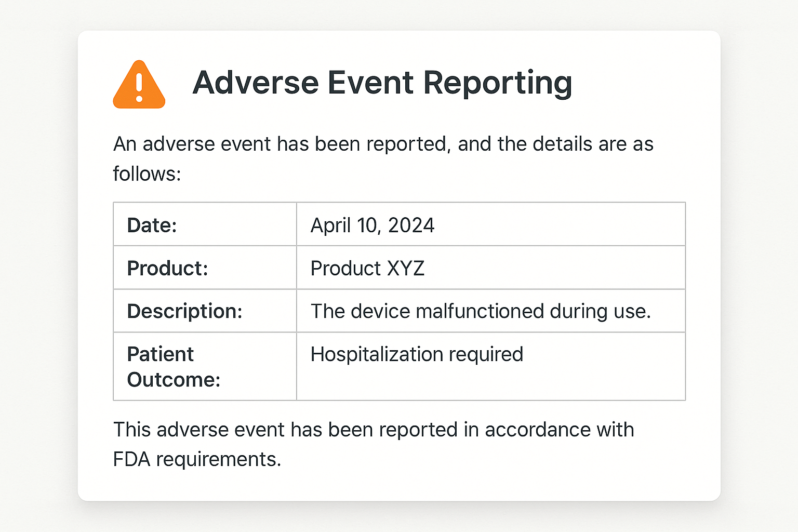This screenshot has height=532, width=798.
Task: Click the word 'follows:' above the table
Action: [147, 174]
